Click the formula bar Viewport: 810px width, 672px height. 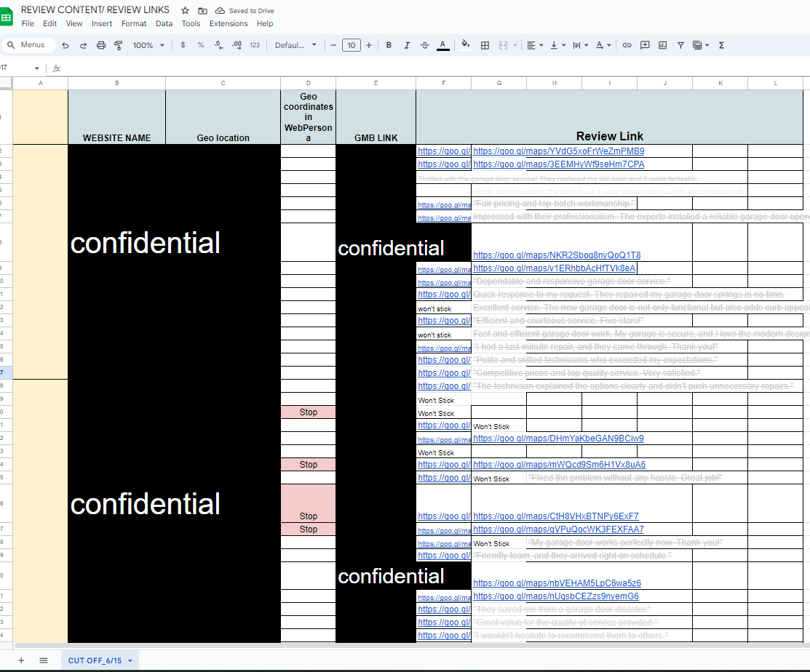[434, 68]
